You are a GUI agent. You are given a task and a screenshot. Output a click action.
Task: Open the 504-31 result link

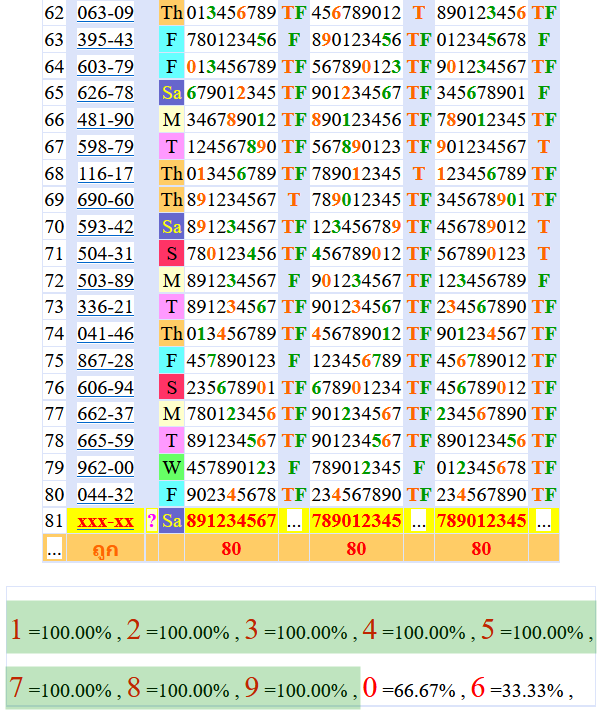pos(105,254)
